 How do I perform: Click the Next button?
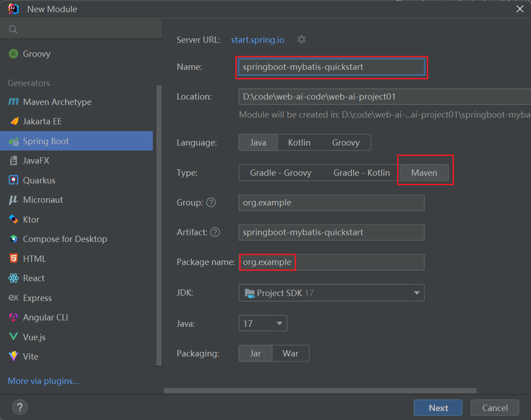pyautogui.click(x=438, y=407)
